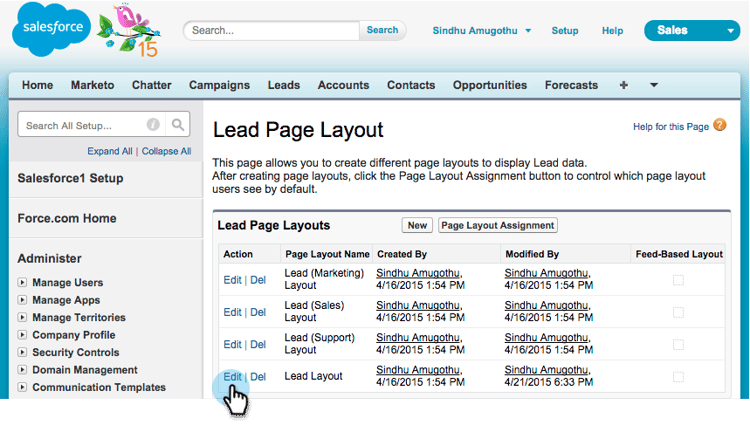Click the Security Controls label

pyautogui.click(x=76, y=352)
